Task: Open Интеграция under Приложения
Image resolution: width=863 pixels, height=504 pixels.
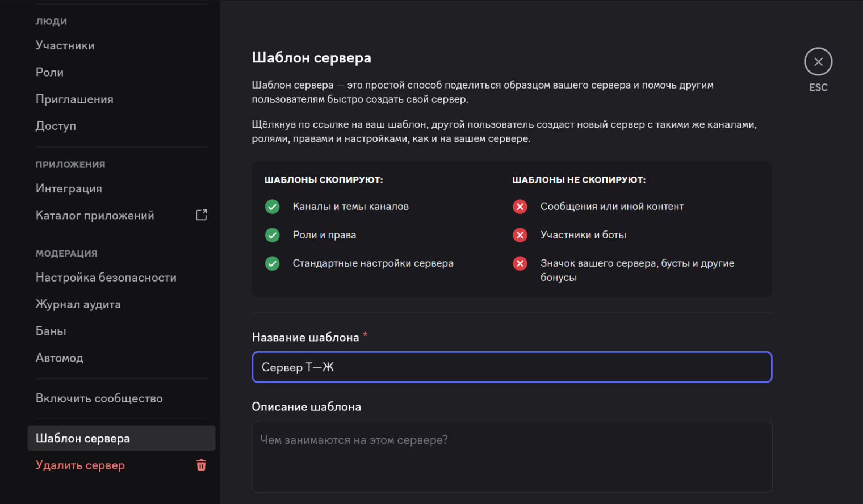Action: tap(69, 188)
